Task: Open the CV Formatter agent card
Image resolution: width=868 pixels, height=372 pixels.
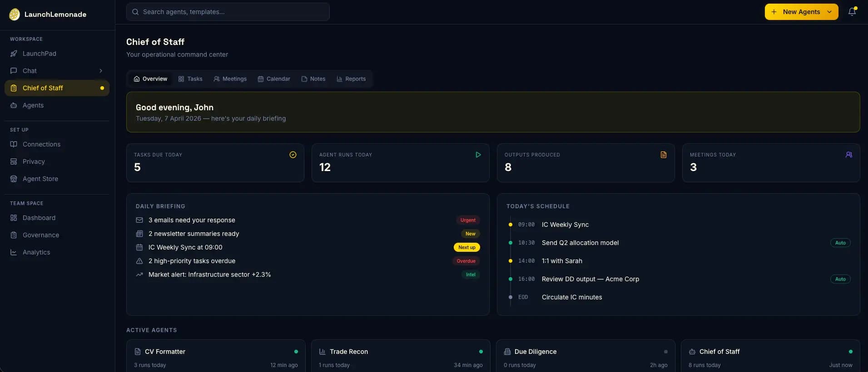Action: [216, 356]
